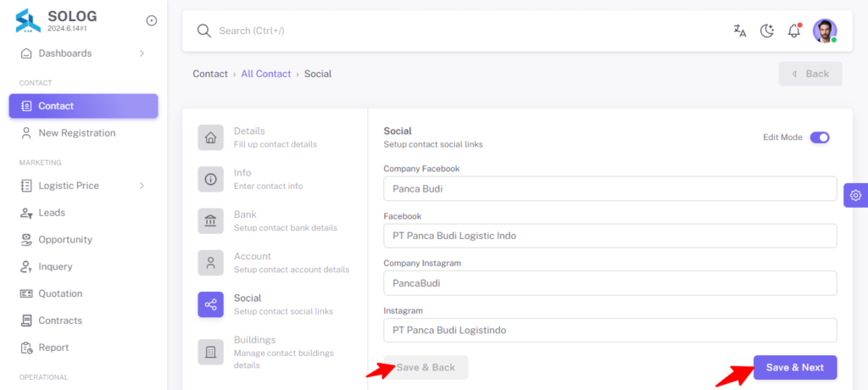868x390 pixels.
Task: Select the Account step in wizard
Action: point(275,263)
